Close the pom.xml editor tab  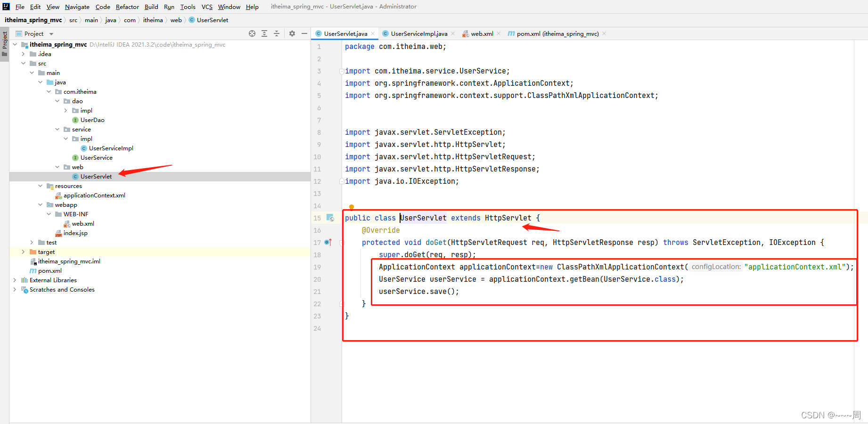pyautogui.click(x=604, y=33)
